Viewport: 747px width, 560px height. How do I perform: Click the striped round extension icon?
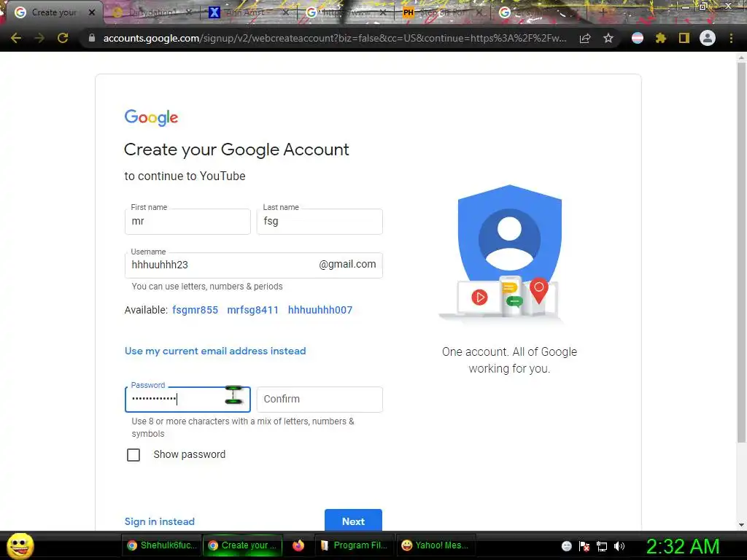tap(638, 38)
